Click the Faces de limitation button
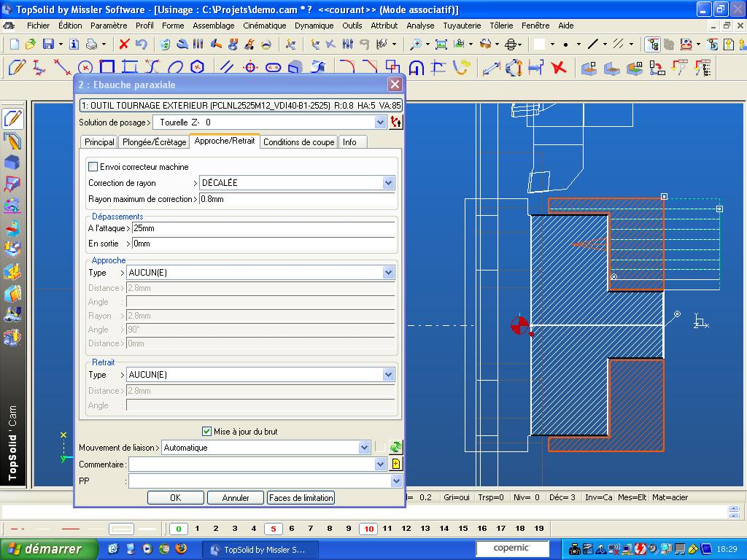 click(x=301, y=497)
